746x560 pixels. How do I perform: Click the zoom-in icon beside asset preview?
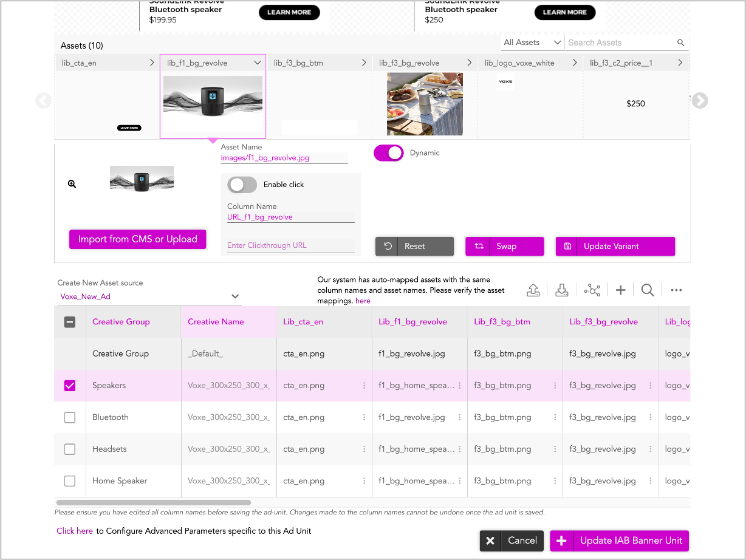(72, 184)
